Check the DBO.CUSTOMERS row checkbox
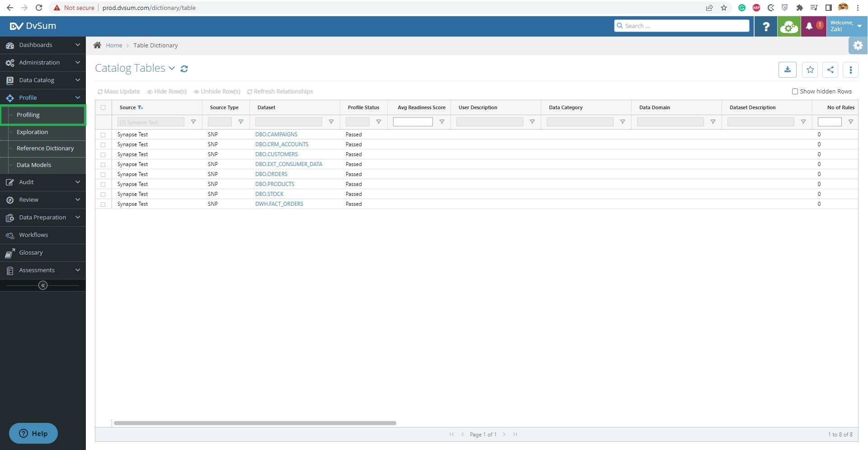 103,154
